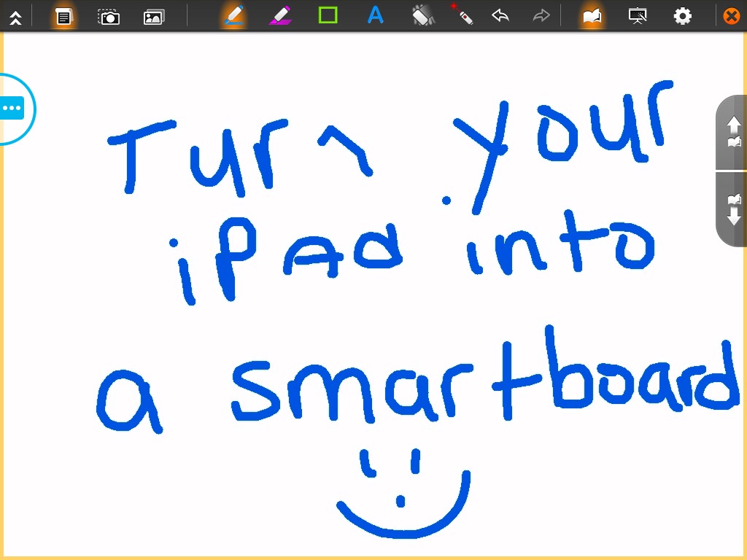Viewport: 747px width, 560px height.
Task: Redo the undone stroke
Action: [x=541, y=16]
